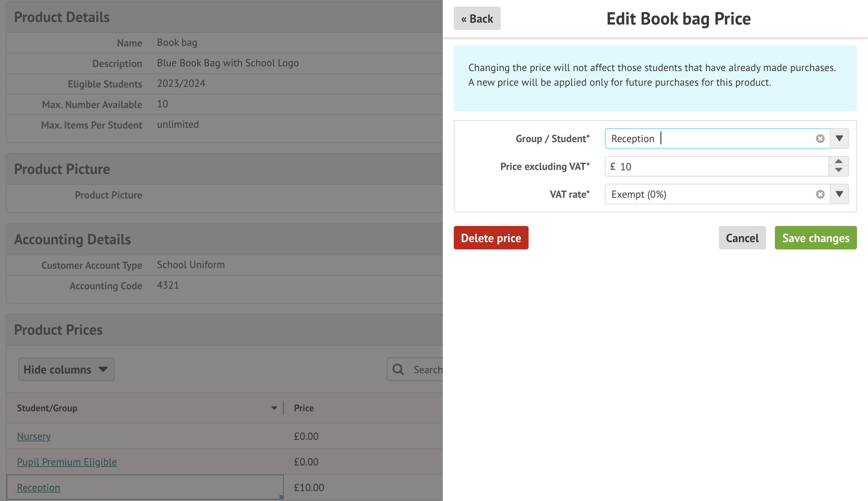Open the Pupil Premium Eligible link
Screen dimensions: 868x501
coord(67,462)
